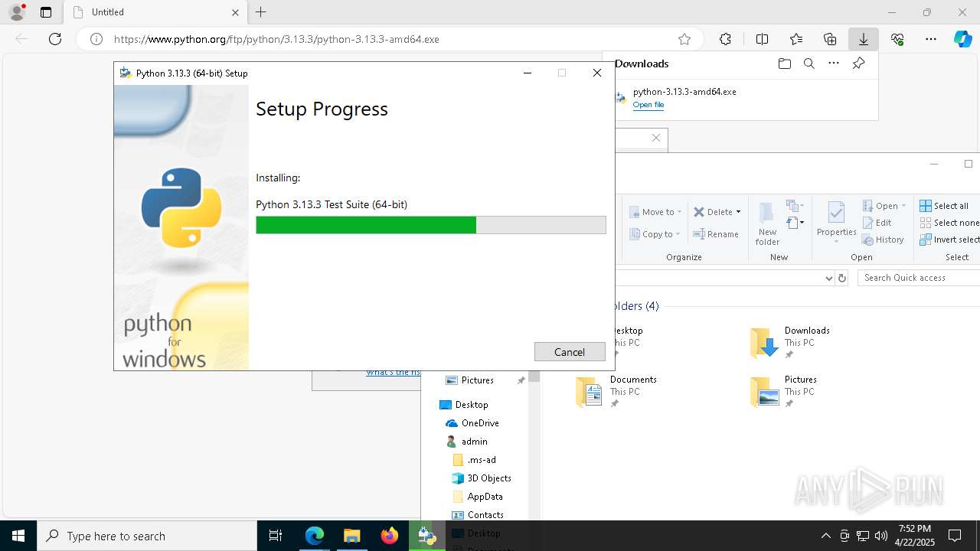Open Documents folder in Quick access
This screenshot has height=551, width=980.
tap(616, 391)
